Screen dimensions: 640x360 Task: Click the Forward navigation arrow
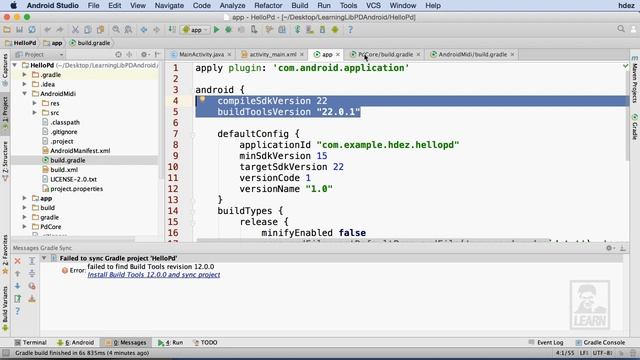[x=156, y=29]
